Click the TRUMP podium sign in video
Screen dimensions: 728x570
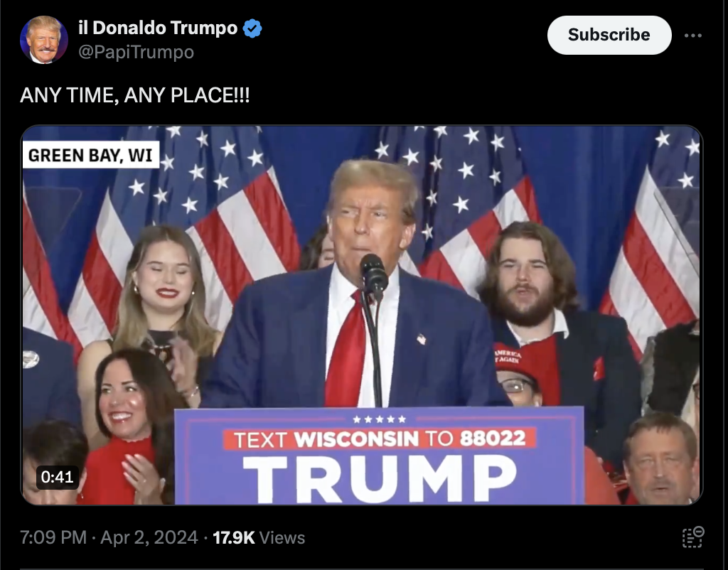coord(380,478)
